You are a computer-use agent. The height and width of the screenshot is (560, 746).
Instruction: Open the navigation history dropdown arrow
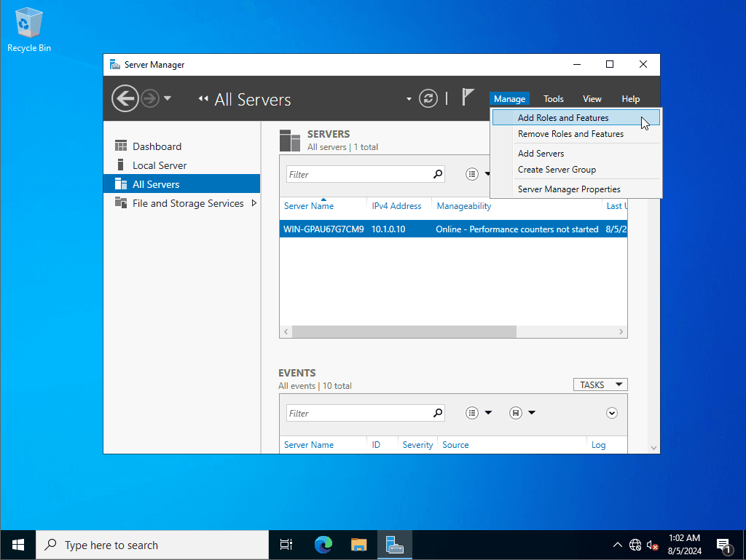coord(168,98)
